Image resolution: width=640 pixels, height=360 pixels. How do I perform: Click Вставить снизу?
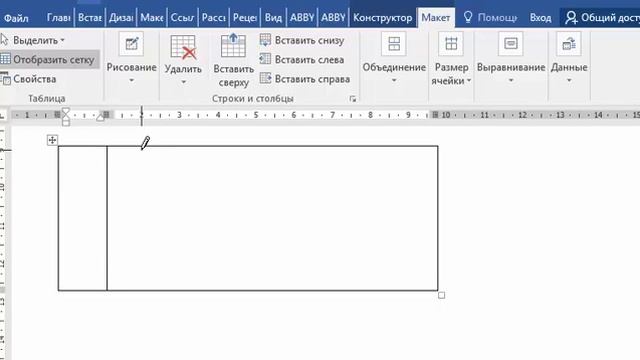[x=302, y=40]
